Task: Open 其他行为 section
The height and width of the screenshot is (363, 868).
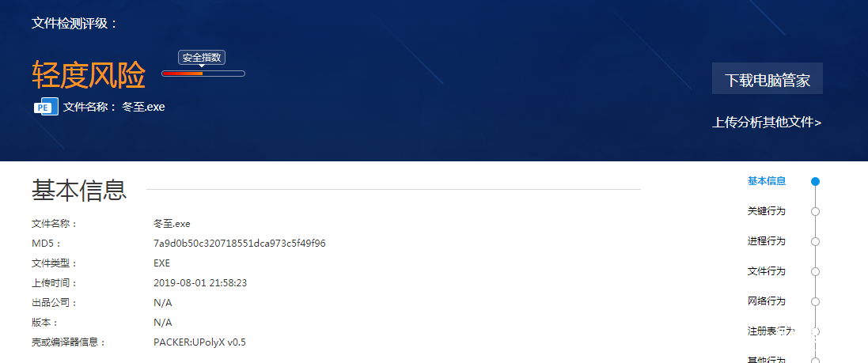Action: click(767, 359)
